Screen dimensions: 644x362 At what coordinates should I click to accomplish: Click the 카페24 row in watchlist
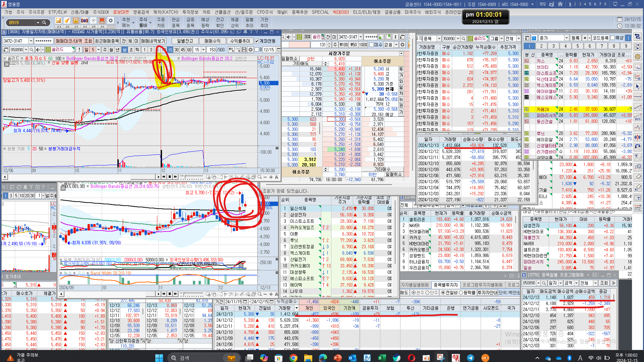578,109
